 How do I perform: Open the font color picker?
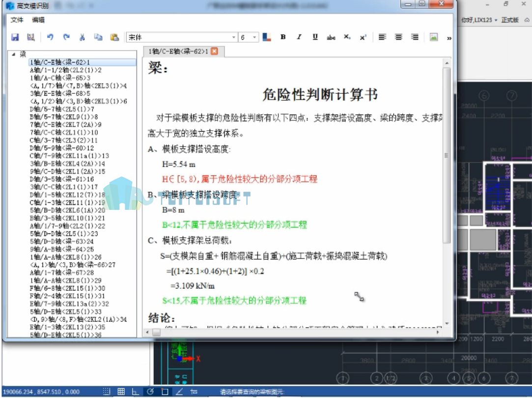[267, 37]
